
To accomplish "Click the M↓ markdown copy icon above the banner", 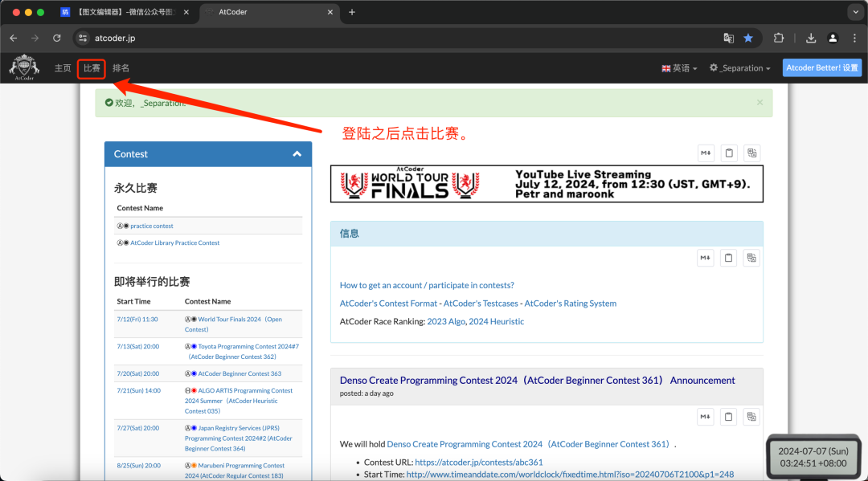I will 705,153.
